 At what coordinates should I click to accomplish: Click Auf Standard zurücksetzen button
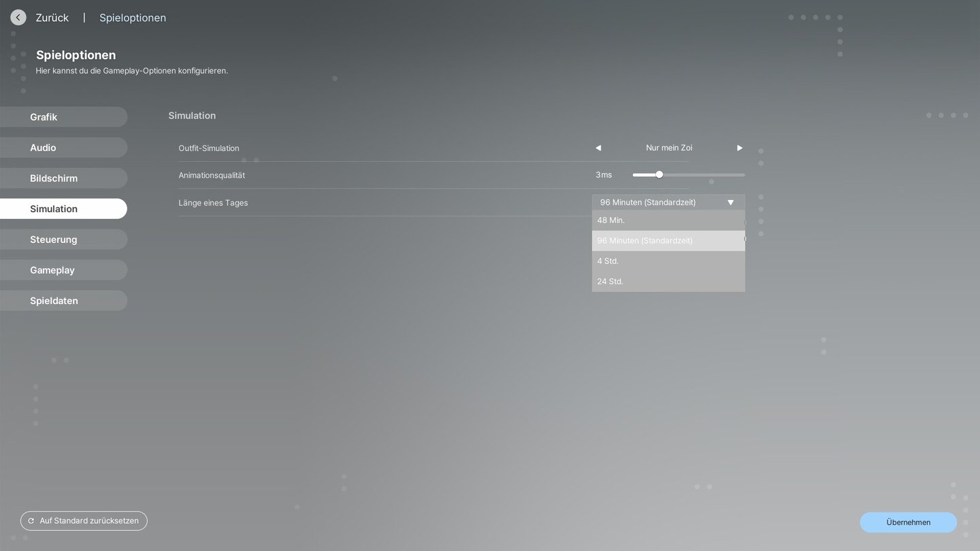click(x=84, y=521)
